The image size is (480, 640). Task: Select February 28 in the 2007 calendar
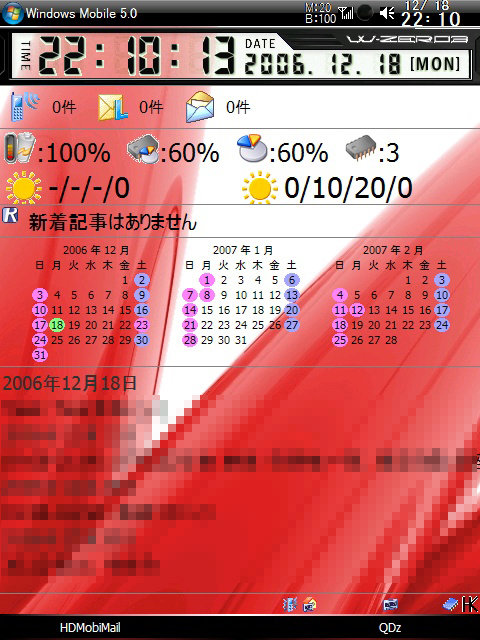pos(391,340)
